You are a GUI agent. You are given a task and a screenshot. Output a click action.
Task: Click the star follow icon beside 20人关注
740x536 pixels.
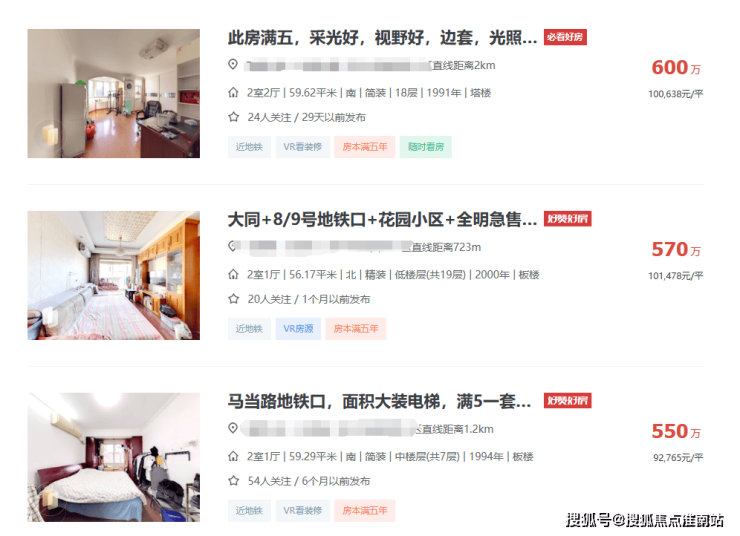click(234, 299)
